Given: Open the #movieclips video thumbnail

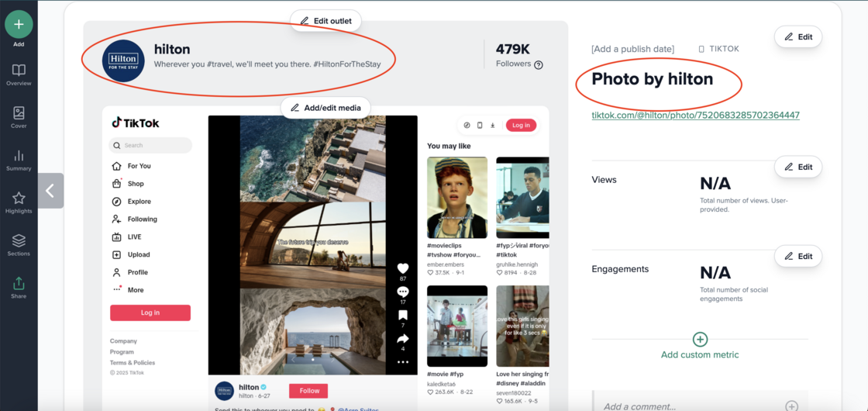Looking at the screenshot, I should [x=457, y=198].
